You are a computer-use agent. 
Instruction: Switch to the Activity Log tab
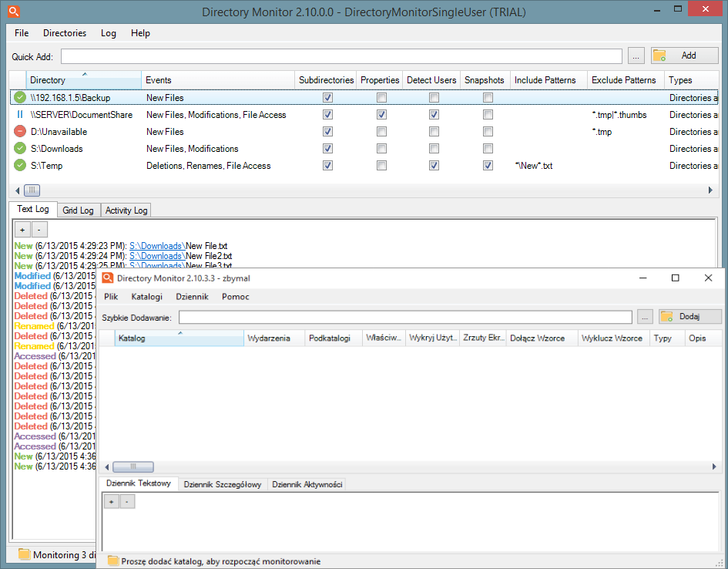coord(126,210)
